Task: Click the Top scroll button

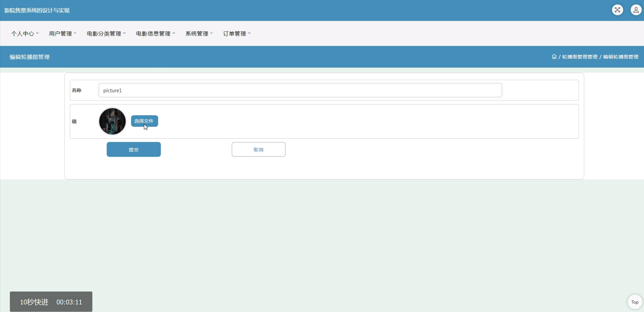Action: (635, 302)
